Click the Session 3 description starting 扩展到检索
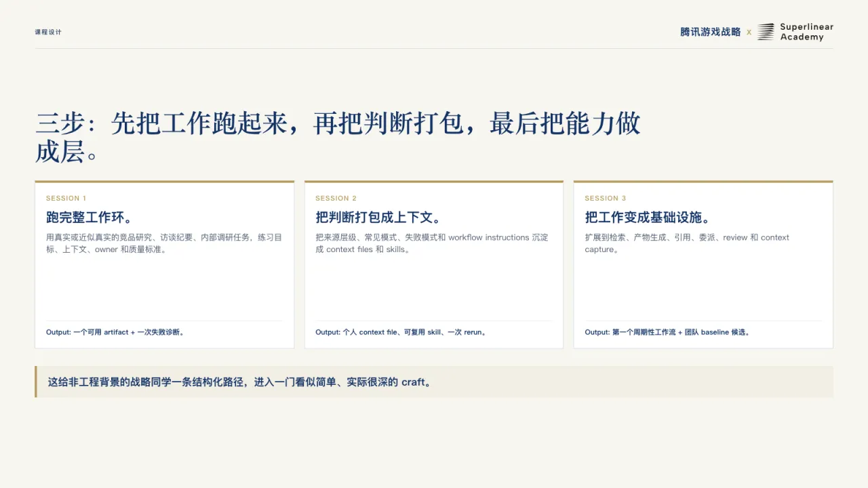Viewport: 868px width, 488px height. pyautogui.click(x=687, y=243)
